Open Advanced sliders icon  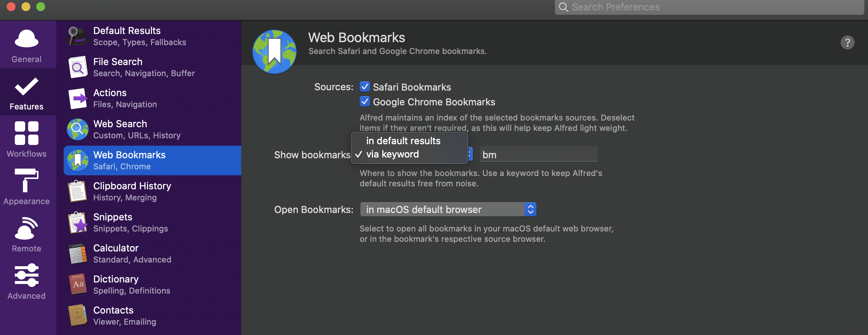pyautogui.click(x=26, y=275)
